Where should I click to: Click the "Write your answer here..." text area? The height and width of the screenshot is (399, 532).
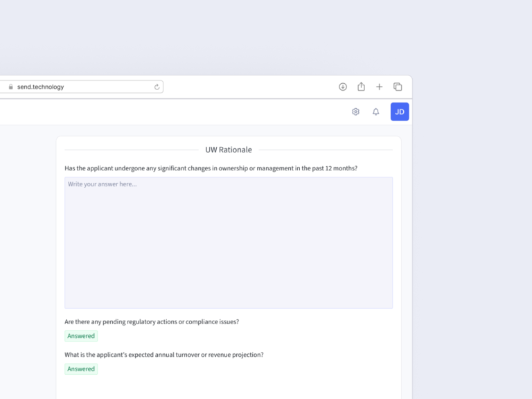coord(229,242)
